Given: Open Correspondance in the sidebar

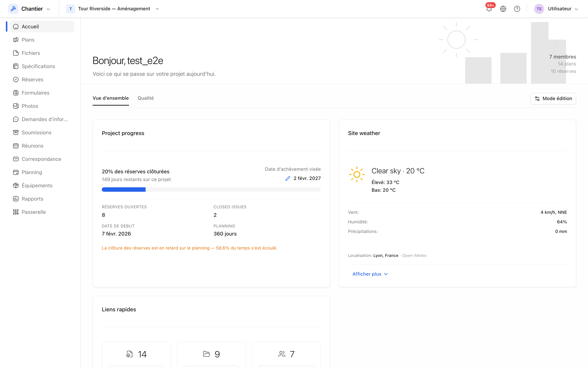Looking at the screenshot, I should (x=42, y=159).
